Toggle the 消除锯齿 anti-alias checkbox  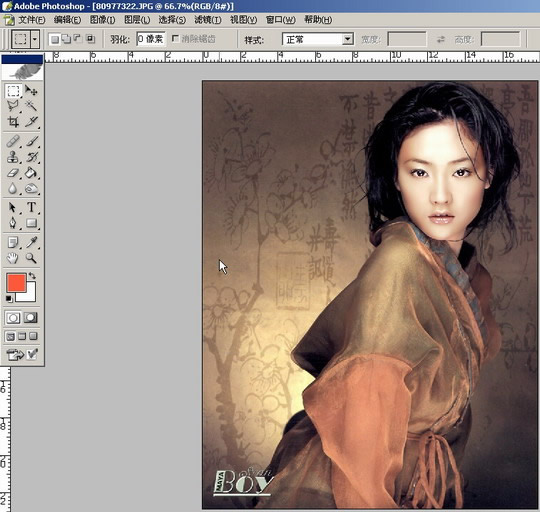(175, 38)
